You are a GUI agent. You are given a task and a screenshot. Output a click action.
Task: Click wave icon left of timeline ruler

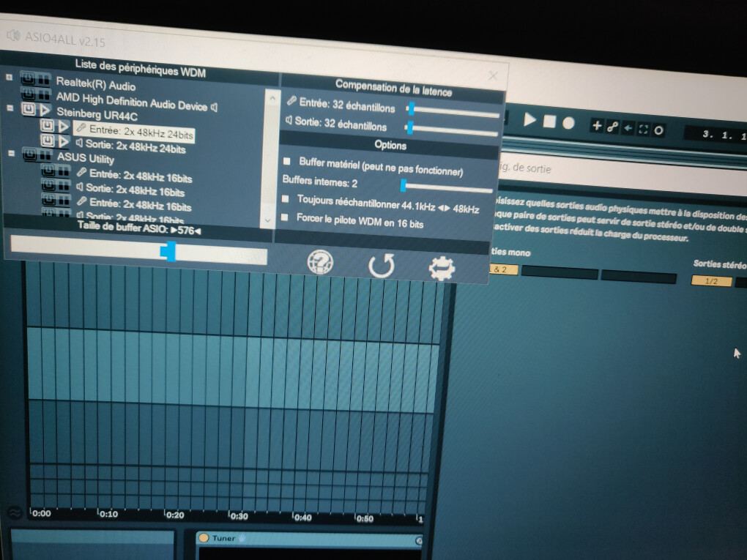tap(15, 513)
